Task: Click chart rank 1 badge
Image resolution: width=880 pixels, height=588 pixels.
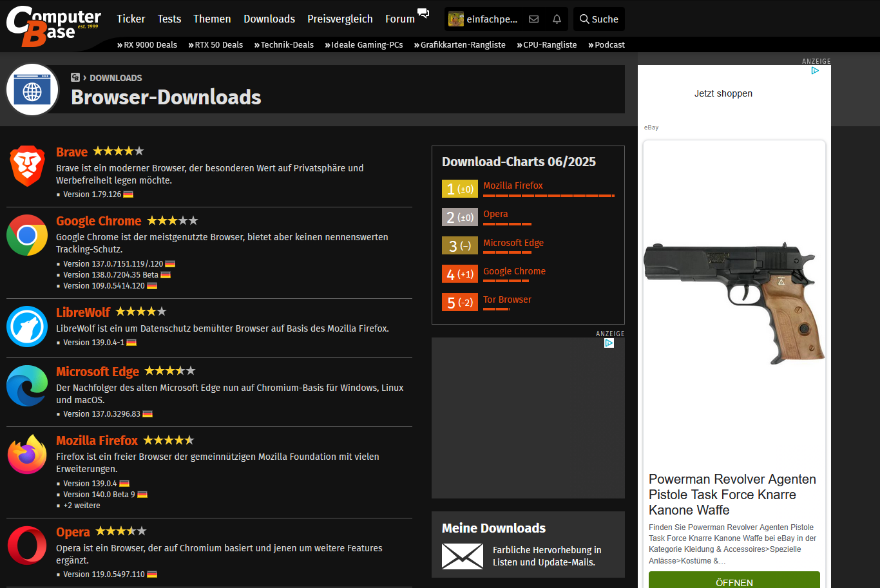Action: click(x=460, y=189)
